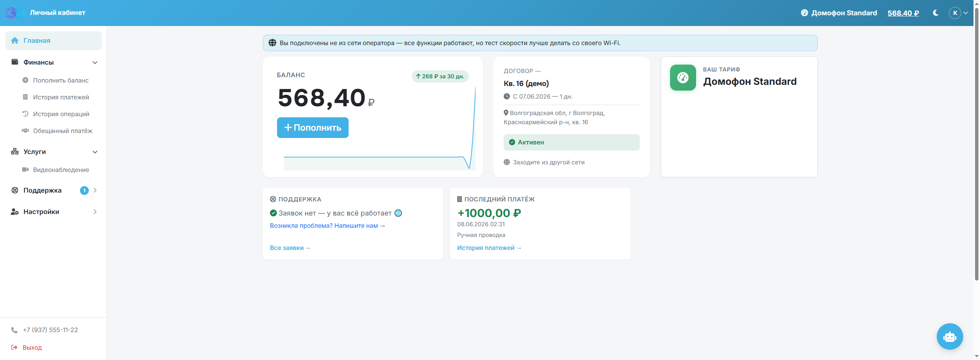
Task: Click the lifebuoy icon beside Поддержка in sidebar
Action: coord(15,190)
